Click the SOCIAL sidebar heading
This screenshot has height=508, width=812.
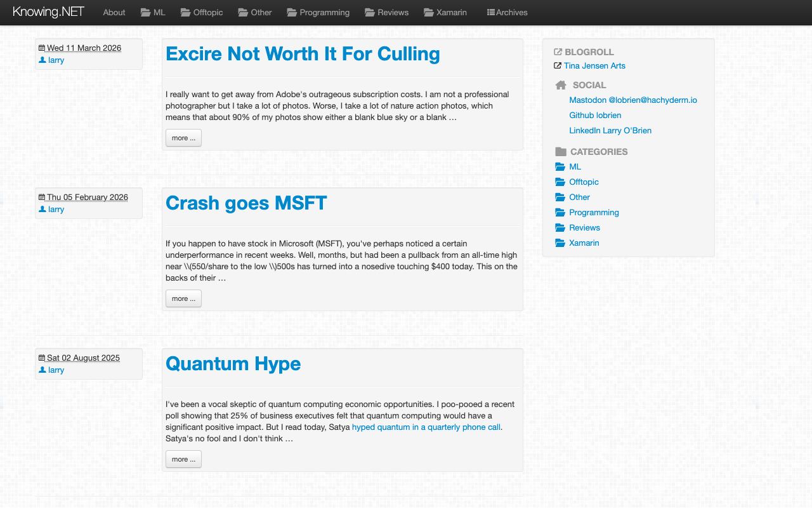click(x=589, y=85)
